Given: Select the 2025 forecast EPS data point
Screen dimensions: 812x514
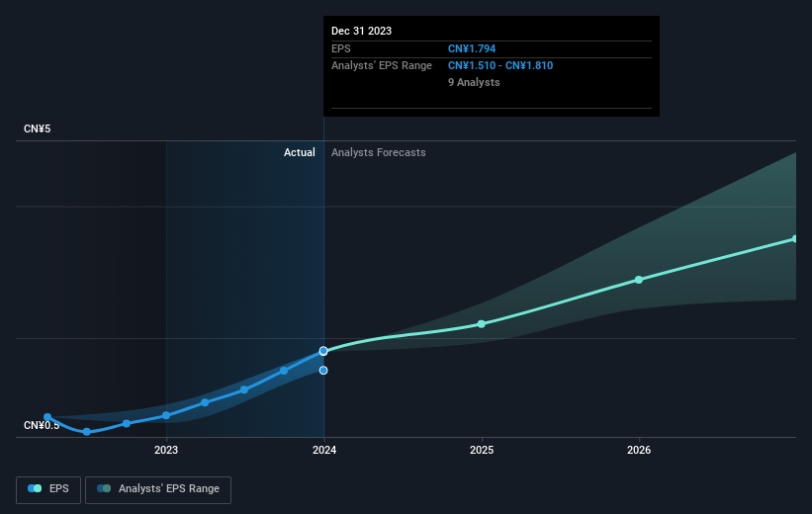Looking at the screenshot, I should coord(482,324).
